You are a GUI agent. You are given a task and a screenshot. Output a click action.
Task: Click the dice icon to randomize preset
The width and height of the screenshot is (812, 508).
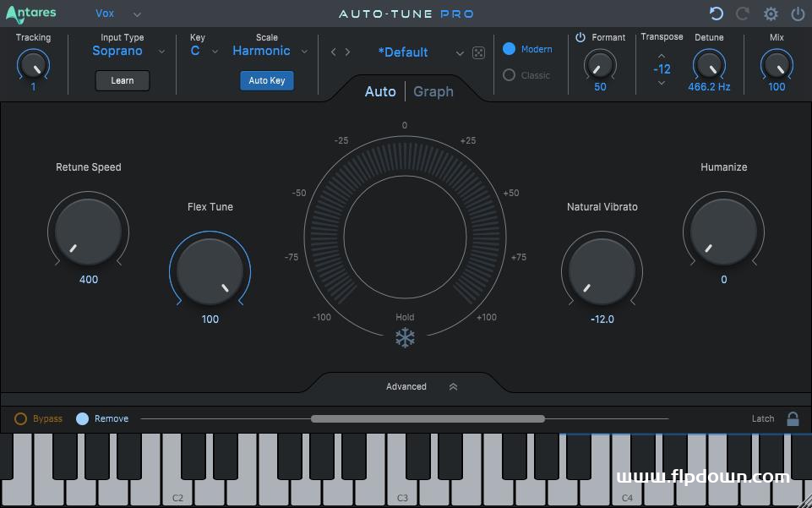[478, 52]
